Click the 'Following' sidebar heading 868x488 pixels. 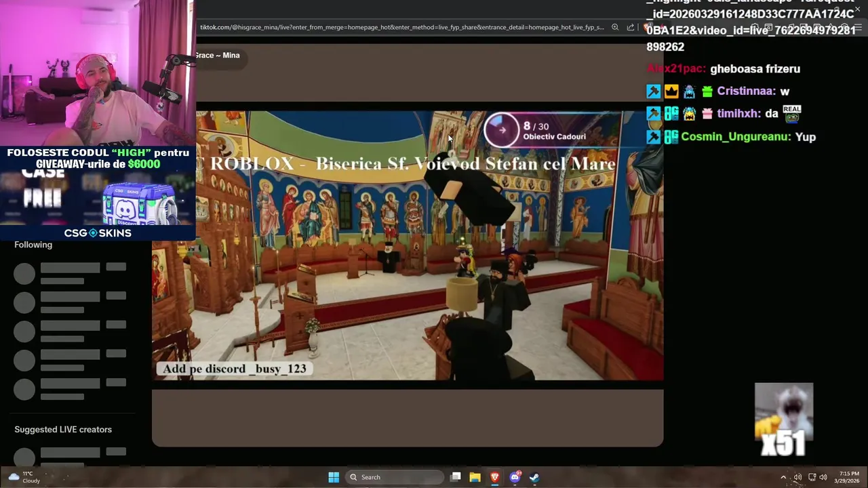pos(33,245)
